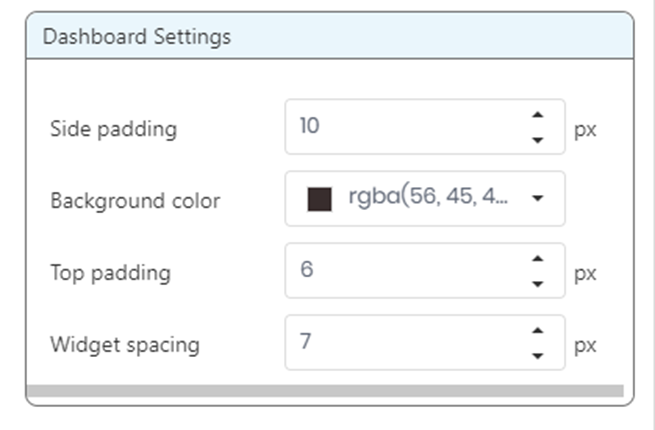655x430 pixels.
Task: Click the Top padding decrement arrow
Action: (538, 284)
